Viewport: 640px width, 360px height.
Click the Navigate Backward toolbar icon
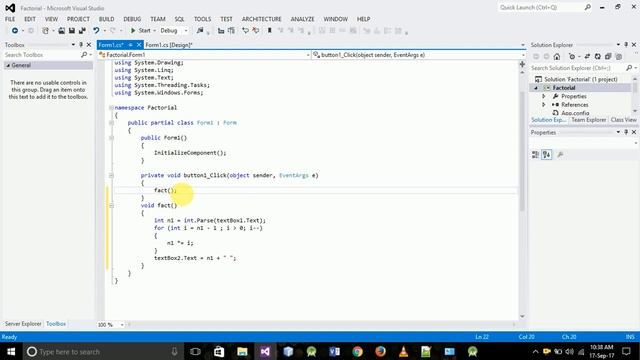[x=15, y=31]
